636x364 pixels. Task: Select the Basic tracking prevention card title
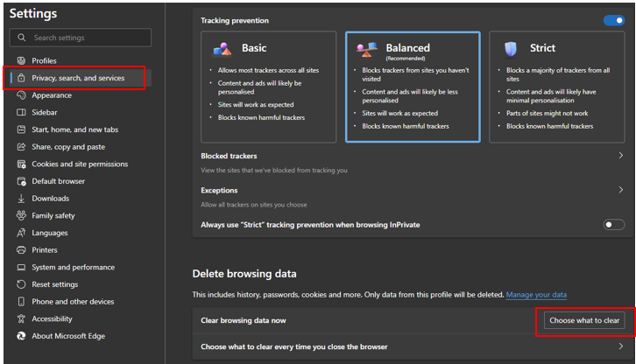click(x=254, y=48)
